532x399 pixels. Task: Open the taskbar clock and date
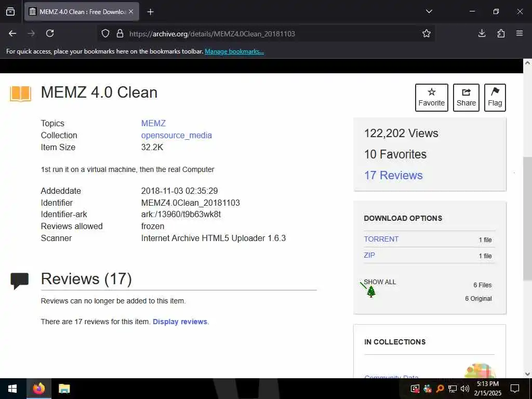pos(487,389)
